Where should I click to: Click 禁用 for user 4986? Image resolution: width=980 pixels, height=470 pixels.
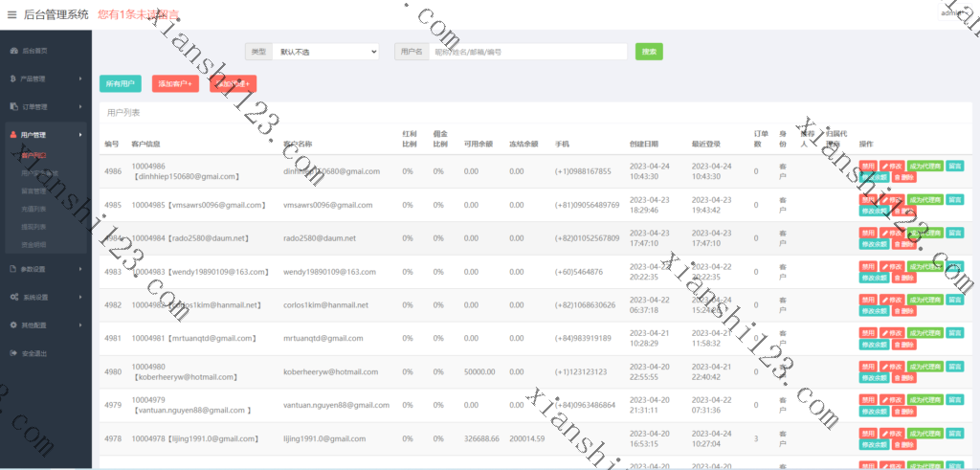click(x=868, y=167)
